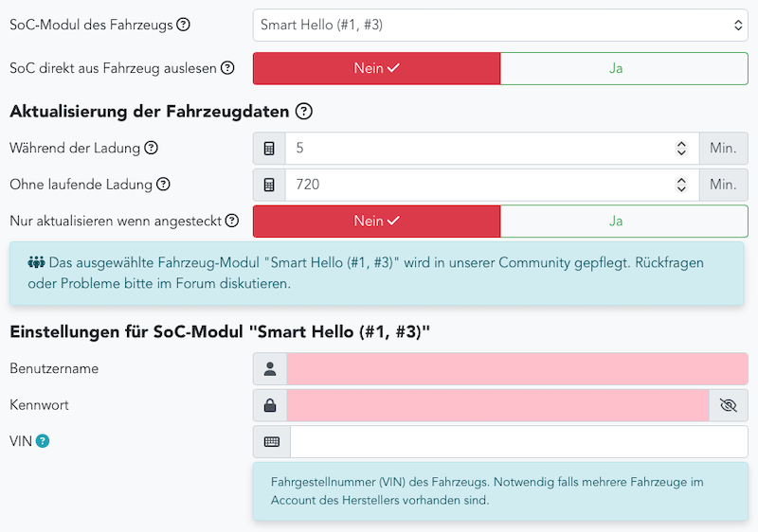The height and width of the screenshot is (532, 758).
Task: Click the keyboard icon beside VIN field
Action: click(271, 442)
